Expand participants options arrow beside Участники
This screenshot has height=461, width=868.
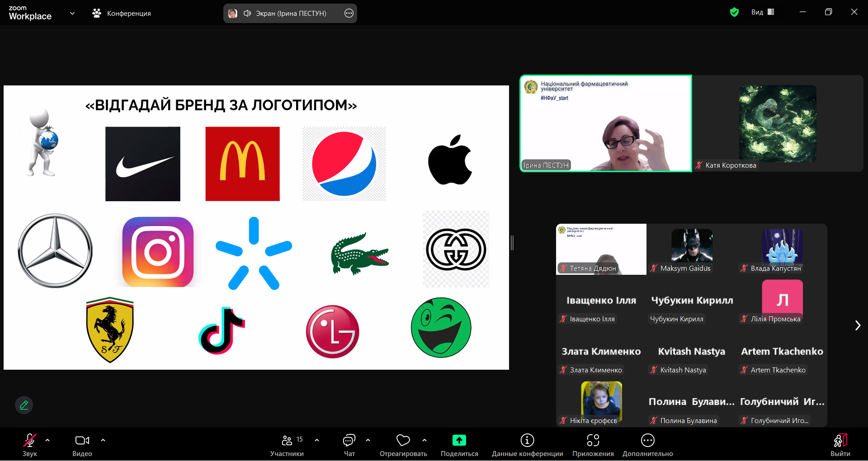317,440
